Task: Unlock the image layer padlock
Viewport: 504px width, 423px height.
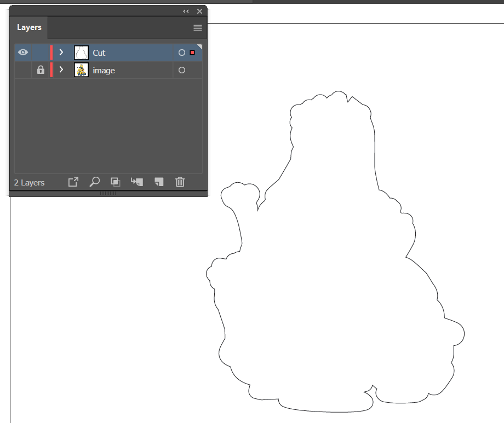Action: [41, 70]
